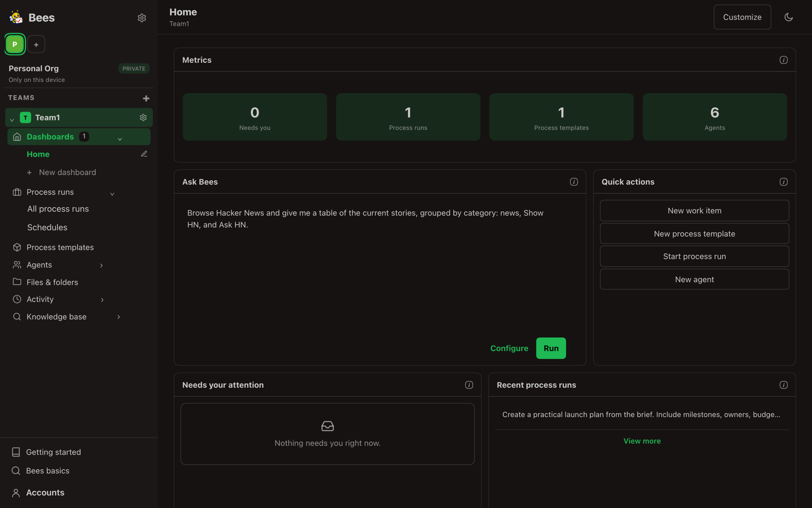Collapse the Process runs section chevron
This screenshot has height=508, width=812.
(112, 194)
